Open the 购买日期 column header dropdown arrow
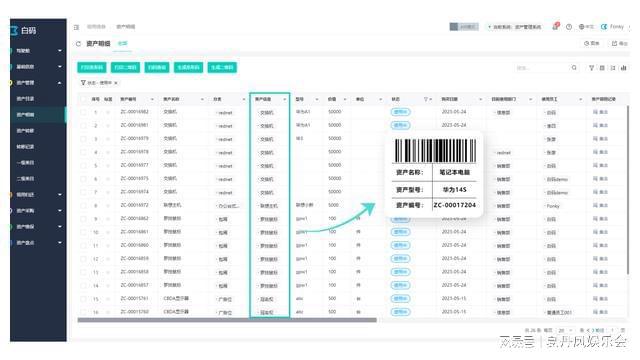This screenshot has width=640, height=360. [480, 100]
